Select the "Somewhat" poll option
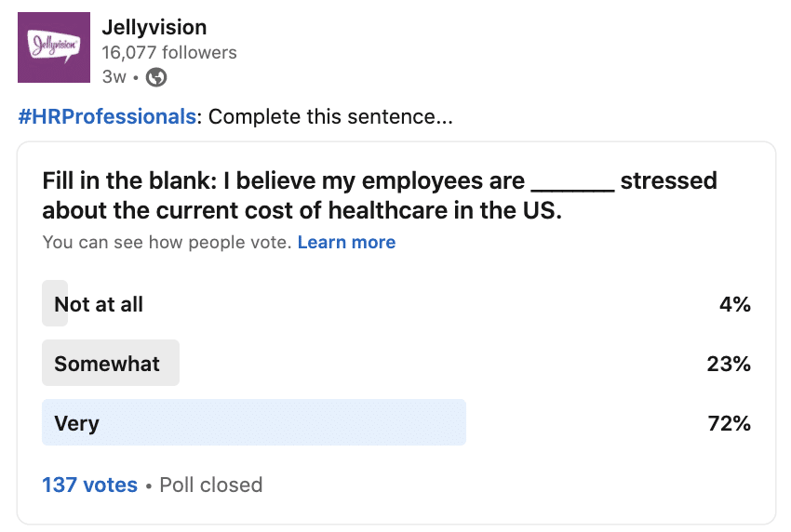The height and width of the screenshot is (532, 791). [107, 364]
